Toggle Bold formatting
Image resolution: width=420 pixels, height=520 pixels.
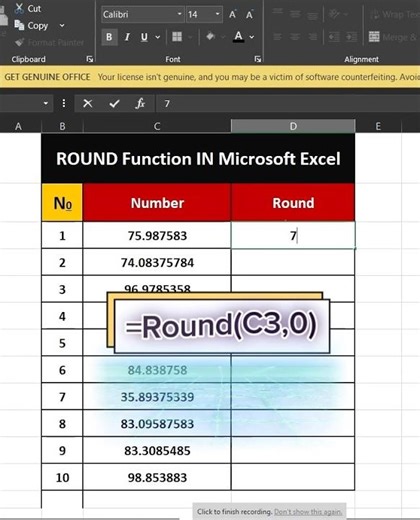point(109,37)
